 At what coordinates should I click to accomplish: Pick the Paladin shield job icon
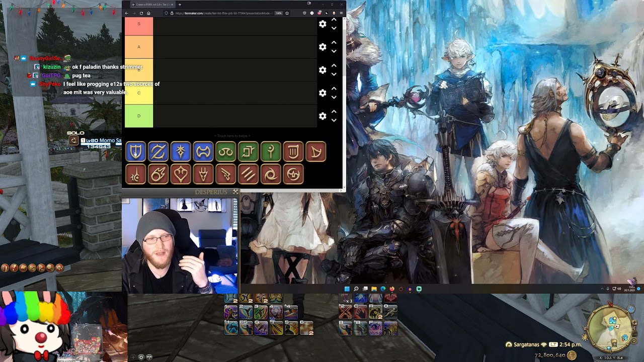pyautogui.click(x=136, y=151)
